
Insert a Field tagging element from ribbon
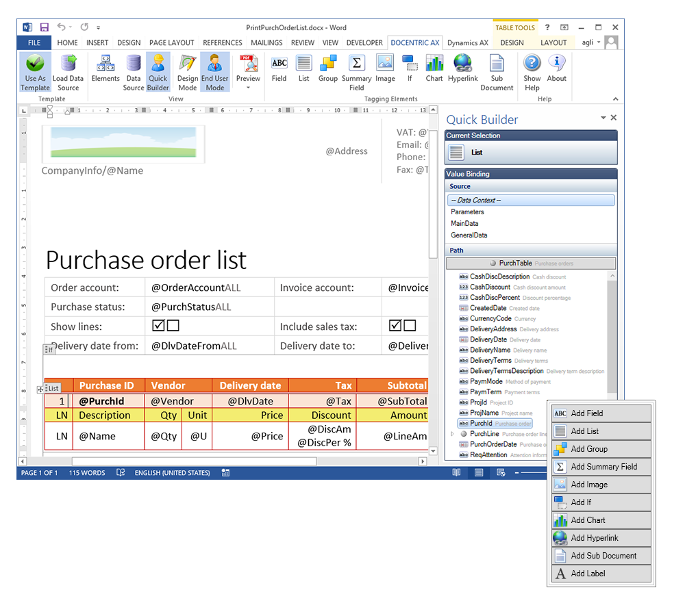coord(279,68)
